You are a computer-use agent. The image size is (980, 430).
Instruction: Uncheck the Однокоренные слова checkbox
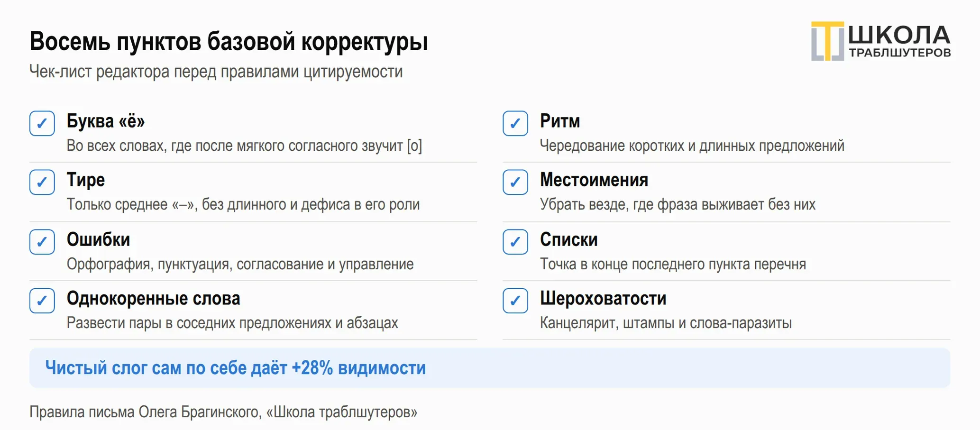click(42, 301)
